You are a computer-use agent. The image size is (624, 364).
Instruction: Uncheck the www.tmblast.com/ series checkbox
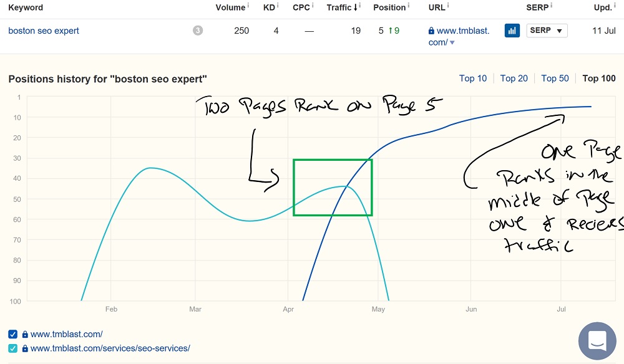click(12, 334)
